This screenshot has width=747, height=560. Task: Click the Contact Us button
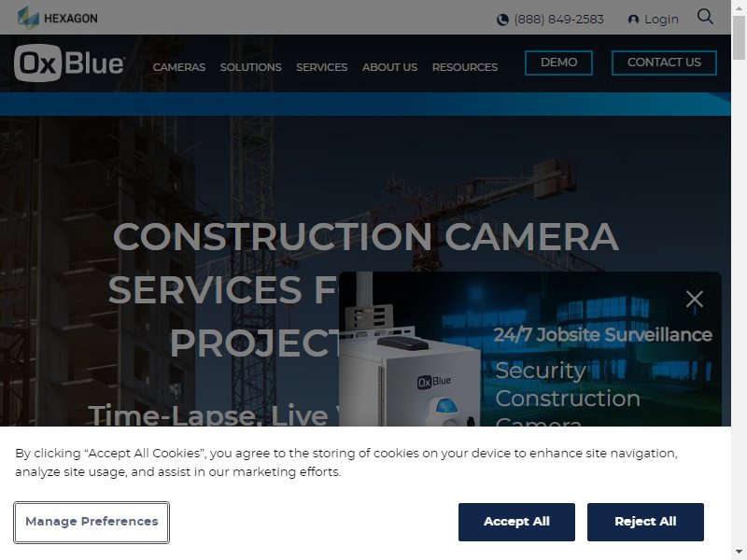tap(664, 63)
